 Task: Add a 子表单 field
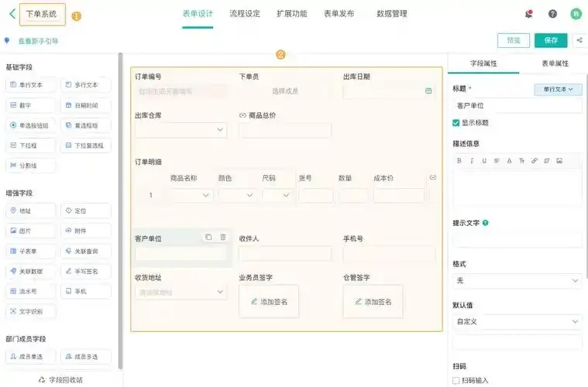[31, 251]
